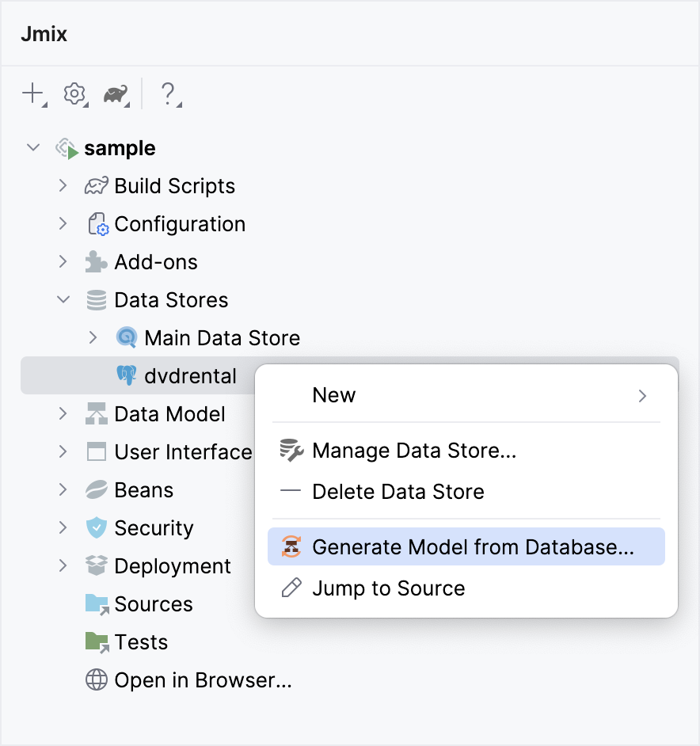Image resolution: width=700 pixels, height=746 pixels.
Task: Click the Security shield icon
Action: pos(95,527)
